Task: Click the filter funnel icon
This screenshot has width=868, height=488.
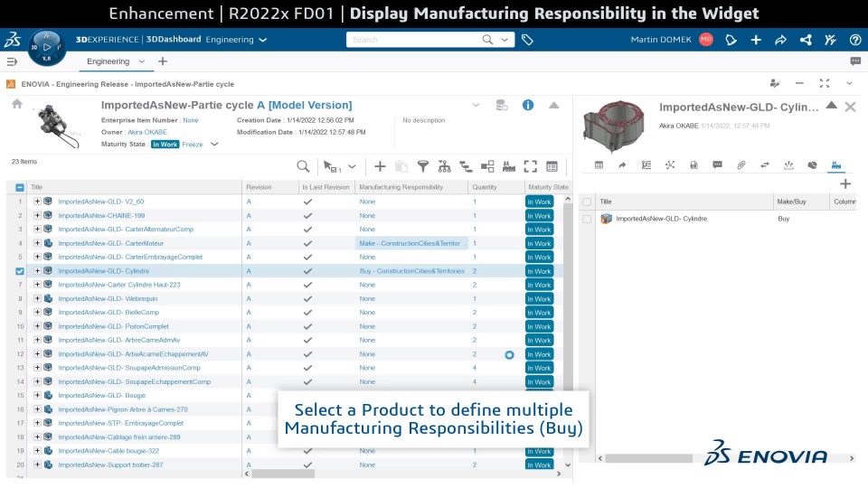Action: click(x=423, y=166)
